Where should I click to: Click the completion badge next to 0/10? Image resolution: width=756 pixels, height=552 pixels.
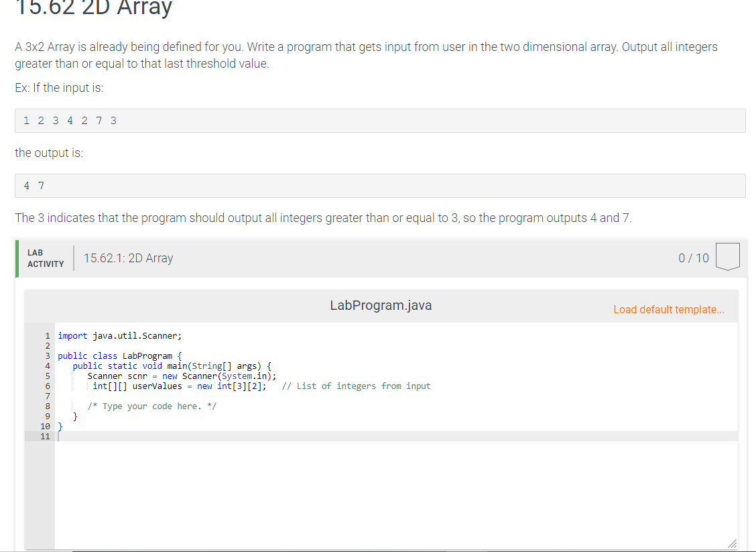727,258
